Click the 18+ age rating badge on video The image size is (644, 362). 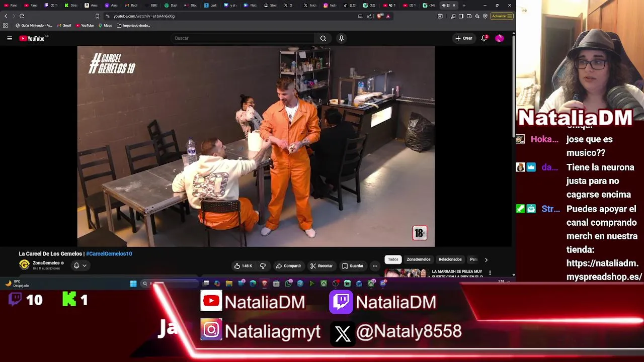tap(420, 233)
